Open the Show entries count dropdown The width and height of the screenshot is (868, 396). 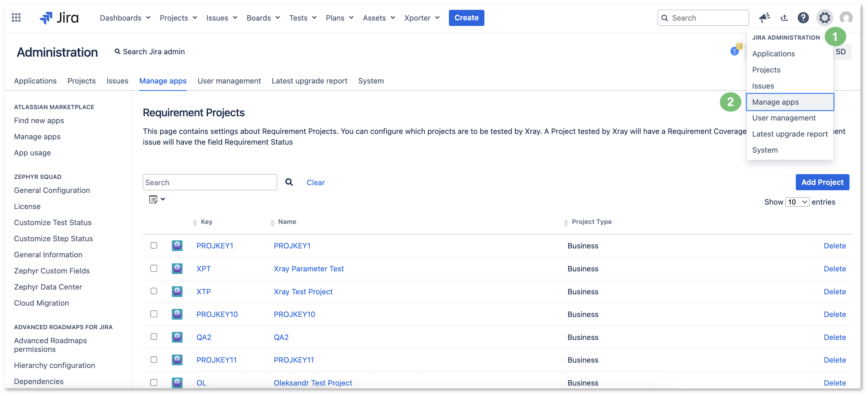[x=797, y=202]
